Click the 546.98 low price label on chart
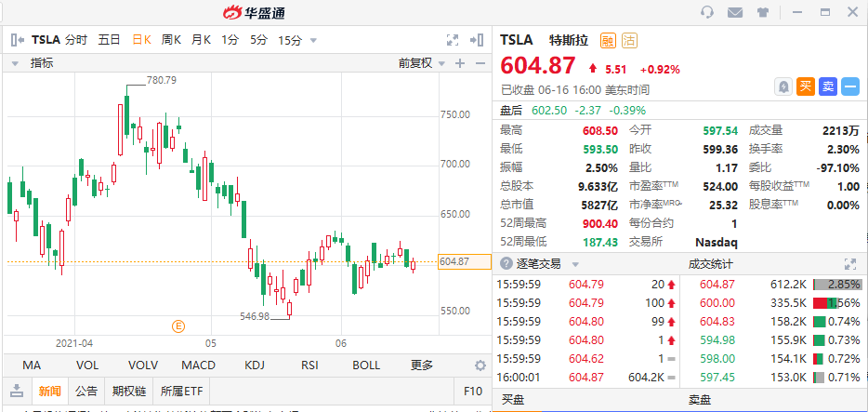Viewport: 868px width, 412px height. tap(255, 316)
